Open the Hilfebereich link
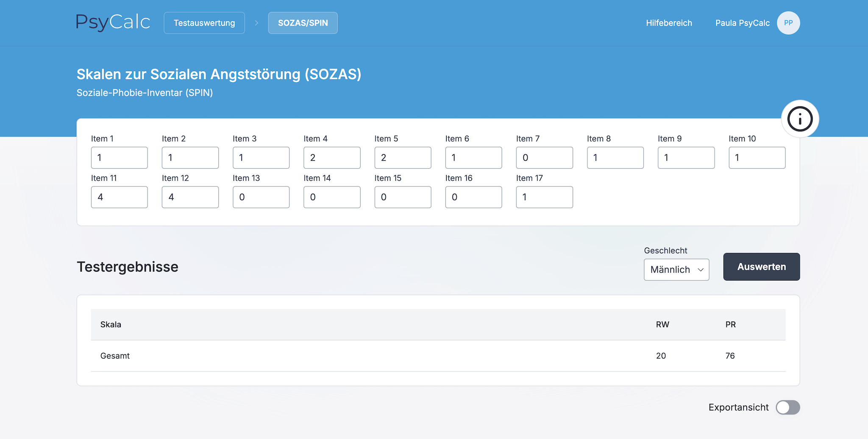868x439 pixels. (x=669, y=23)
